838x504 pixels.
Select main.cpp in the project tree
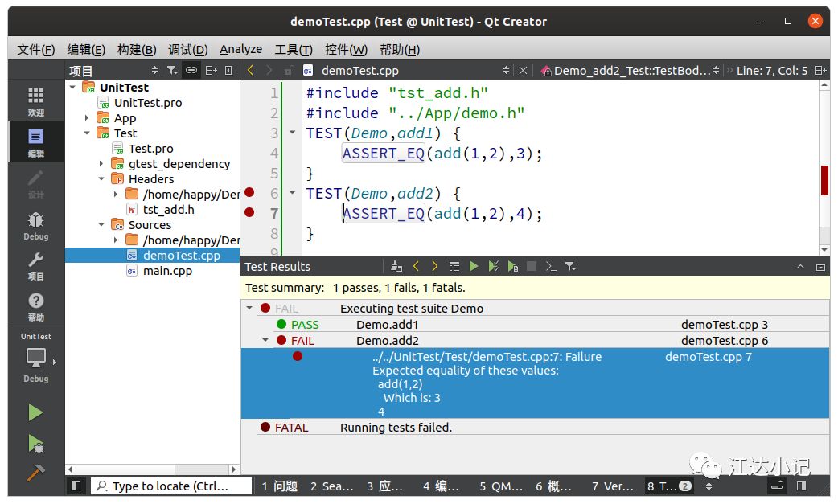(167, 271)
